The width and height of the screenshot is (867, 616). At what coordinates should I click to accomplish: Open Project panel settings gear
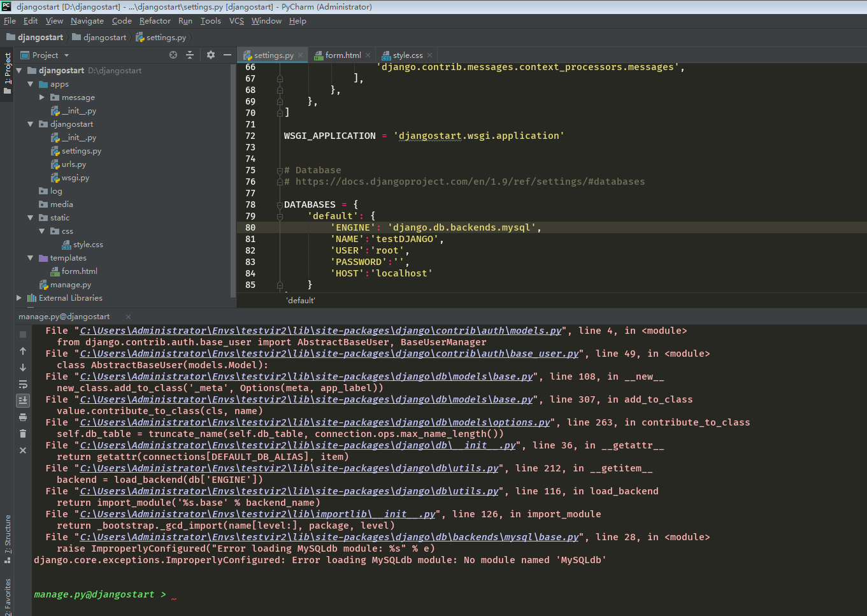click(211, 55)
